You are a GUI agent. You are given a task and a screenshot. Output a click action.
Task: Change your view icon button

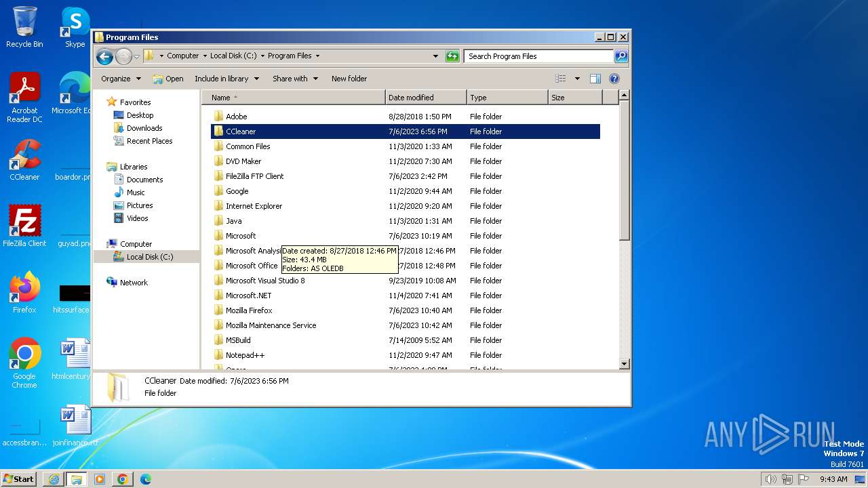561,79
